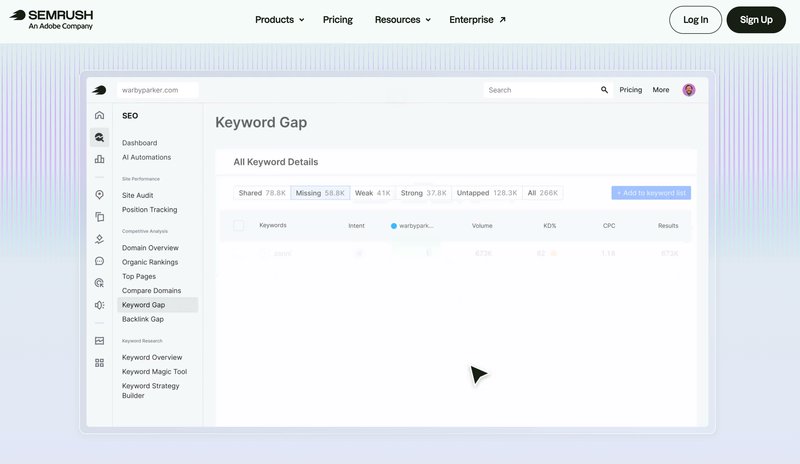Screen dimensions: 800x464
Task: Select the Shared keywords tab
Action: tap(262, 193)
